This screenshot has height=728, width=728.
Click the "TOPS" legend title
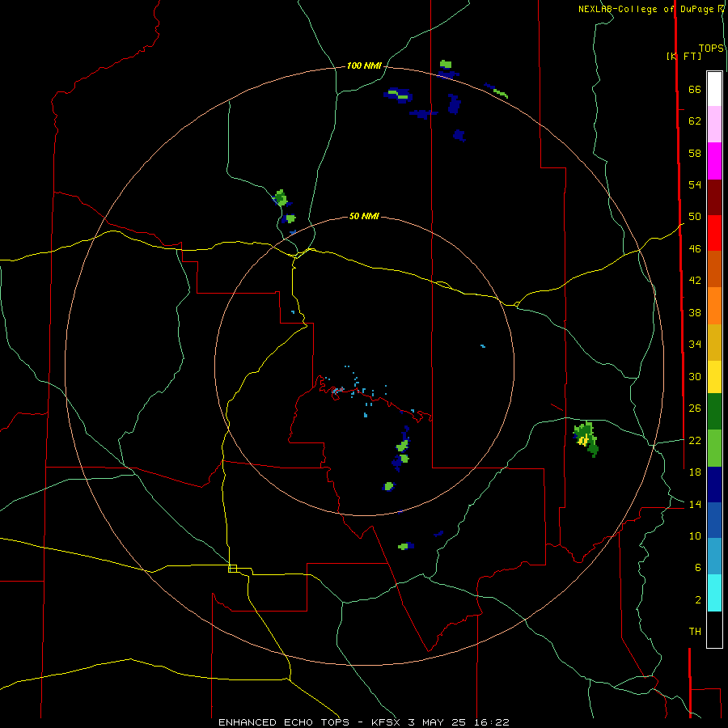coord(711,48)
